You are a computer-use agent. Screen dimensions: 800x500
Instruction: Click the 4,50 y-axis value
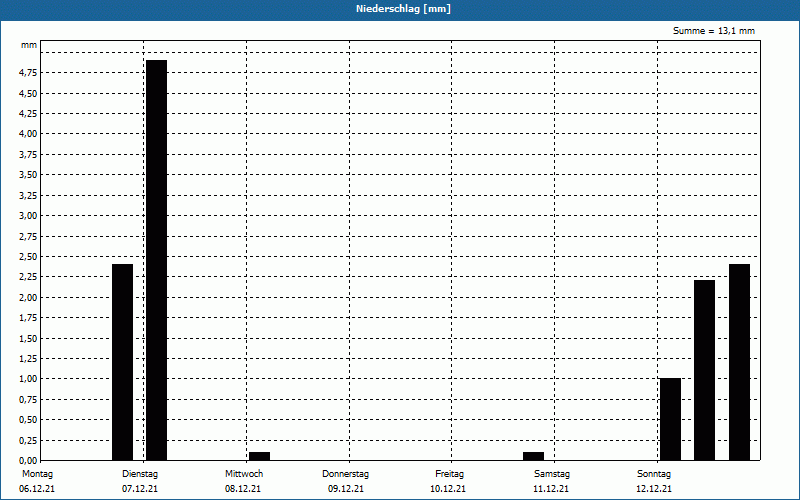click(x=28, y=93)
